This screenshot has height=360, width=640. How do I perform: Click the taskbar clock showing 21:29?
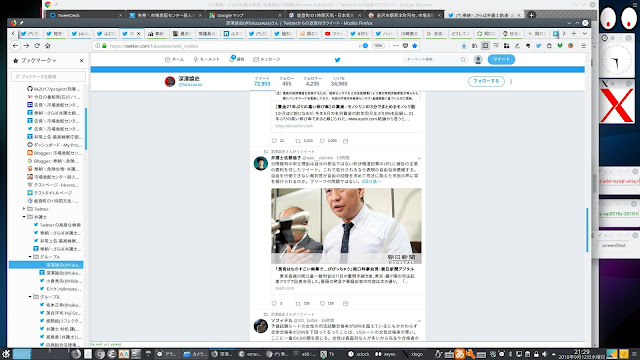click(x=582, y=354)
